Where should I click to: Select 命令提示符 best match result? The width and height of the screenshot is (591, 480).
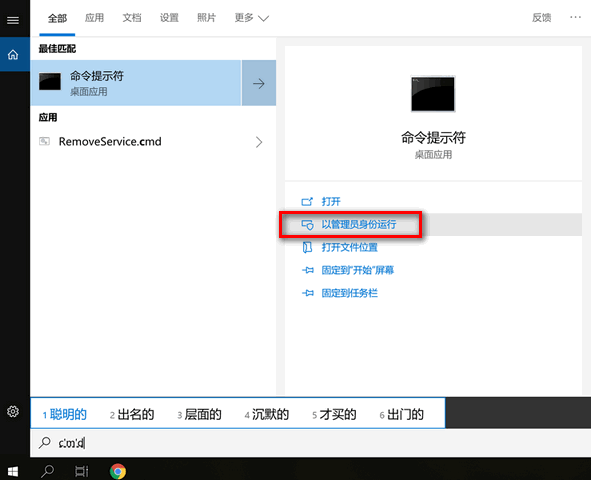pos(136,83)
